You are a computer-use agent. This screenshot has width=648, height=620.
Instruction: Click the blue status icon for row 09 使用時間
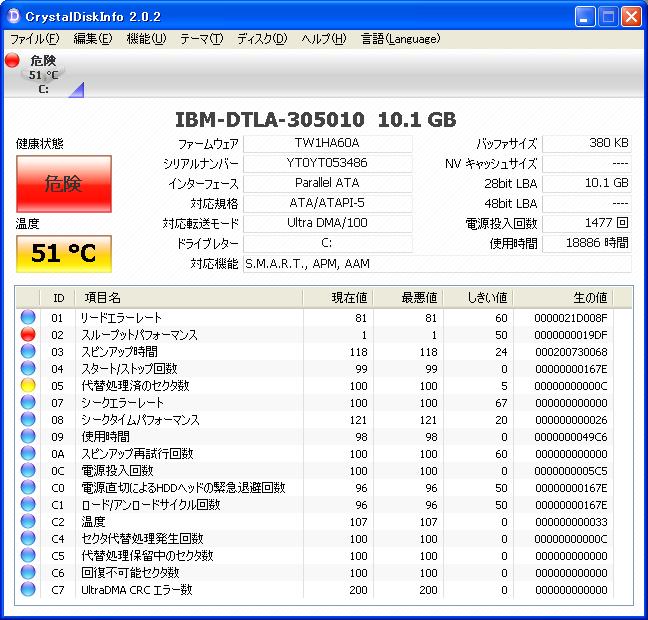[28, 436]
